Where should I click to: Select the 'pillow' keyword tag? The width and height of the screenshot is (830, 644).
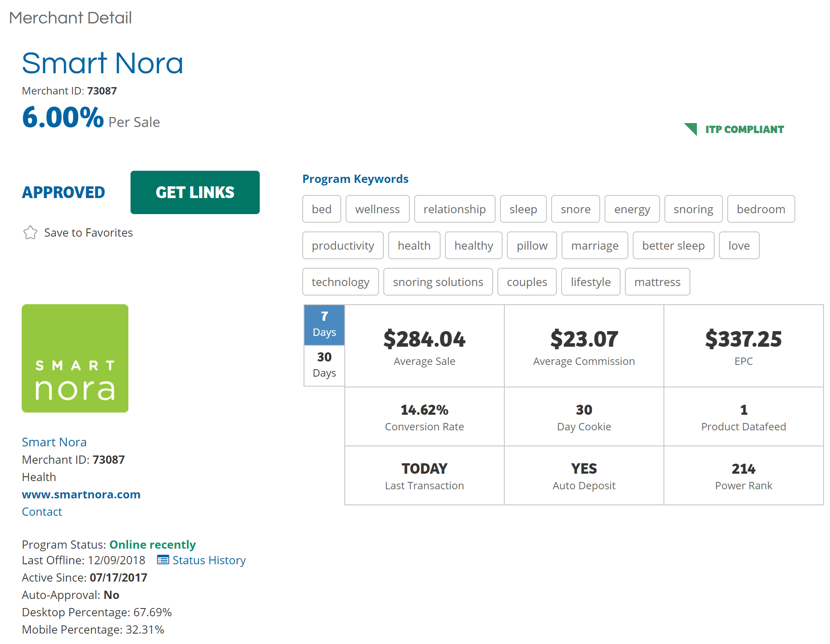pos(532,245)
